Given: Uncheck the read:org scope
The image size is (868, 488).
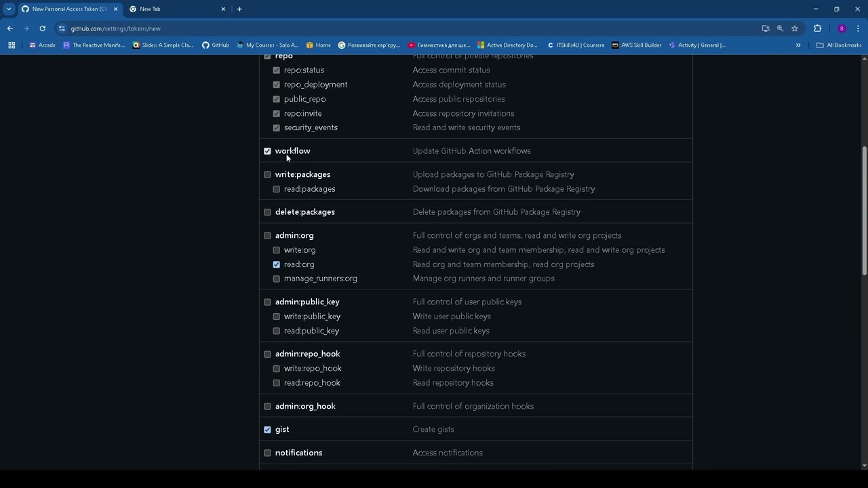Looking at the screenshot, I should [276, 264].
